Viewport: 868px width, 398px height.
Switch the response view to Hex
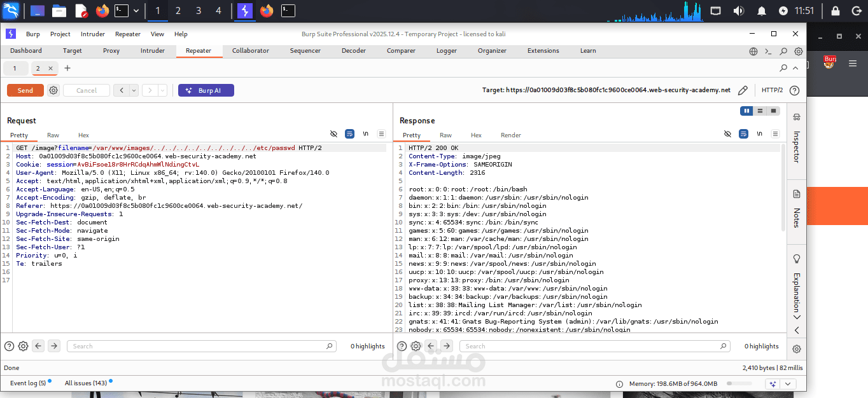476,135
